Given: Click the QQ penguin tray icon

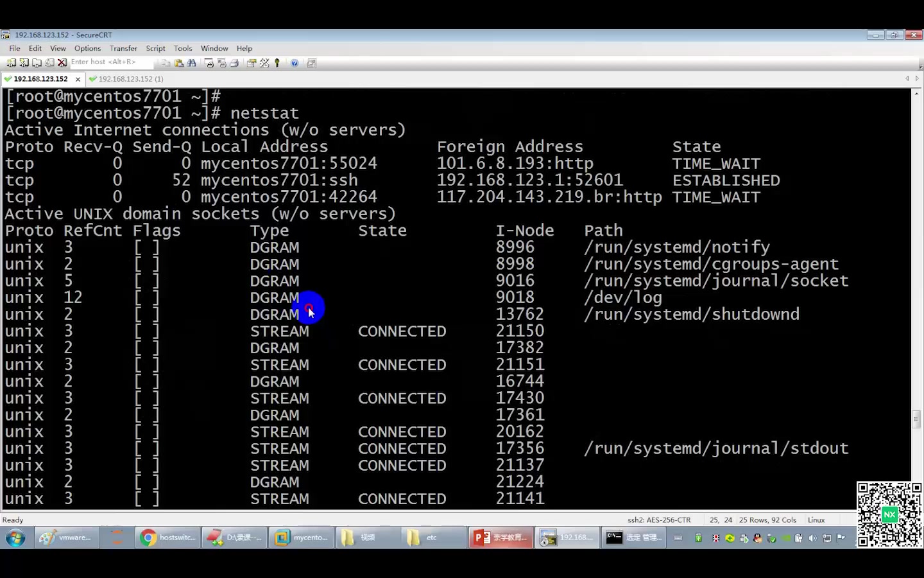Looking at the screenshot, I should 758,538.
